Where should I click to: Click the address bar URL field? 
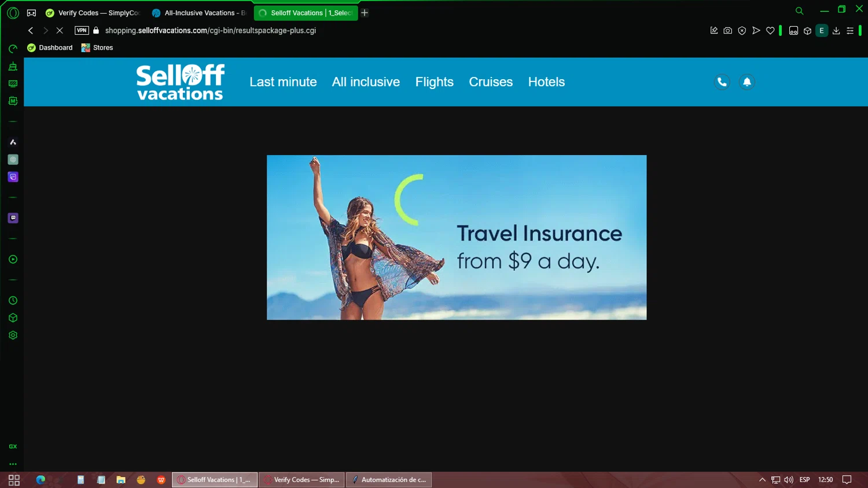tap(211, 31)
